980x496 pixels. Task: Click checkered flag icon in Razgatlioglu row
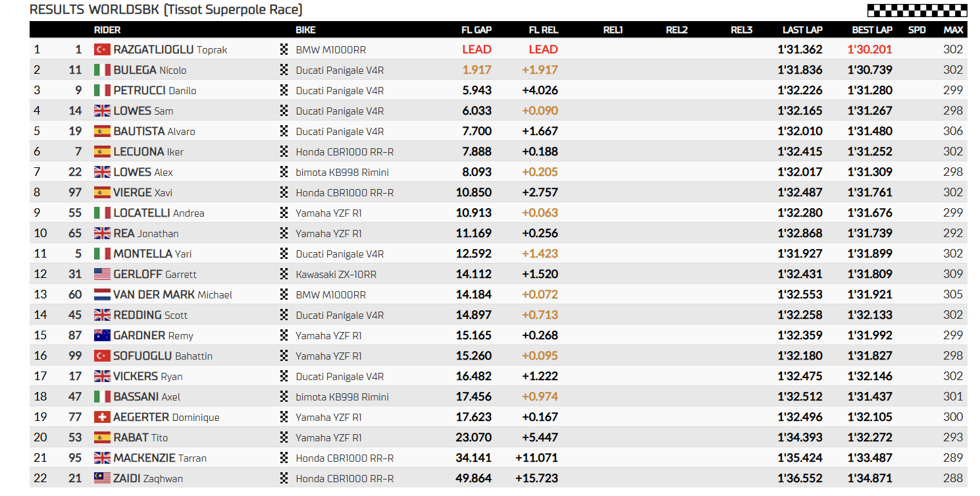[284, 49]
